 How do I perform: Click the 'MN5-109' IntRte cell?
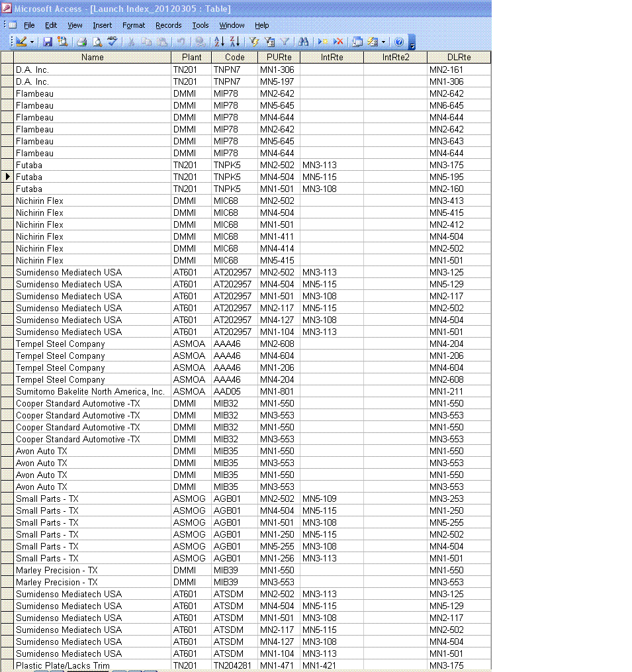click(x=332, y=499)
